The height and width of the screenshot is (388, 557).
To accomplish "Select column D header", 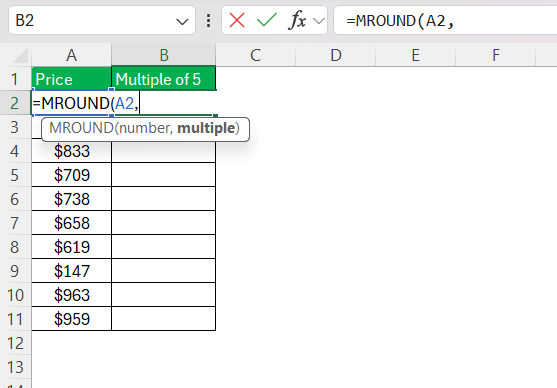I will tap(336, 55).
